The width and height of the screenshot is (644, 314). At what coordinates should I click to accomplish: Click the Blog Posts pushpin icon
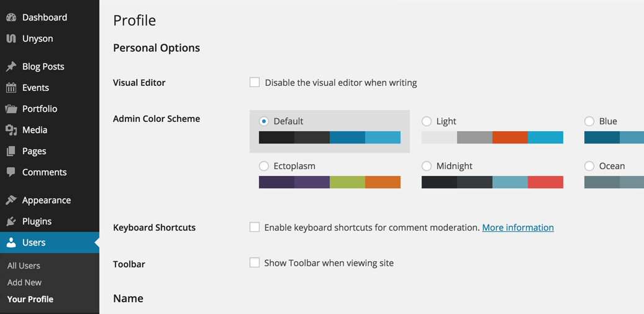(11, 67)
